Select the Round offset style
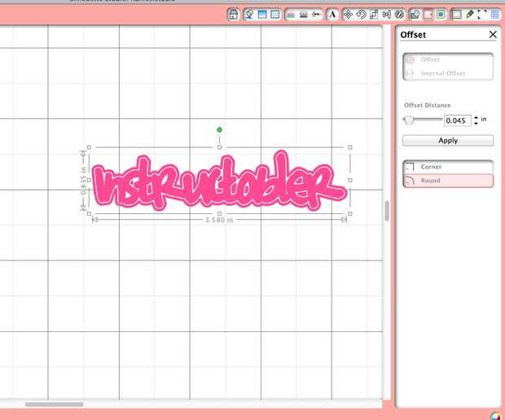505x420 pixels. 448,181
